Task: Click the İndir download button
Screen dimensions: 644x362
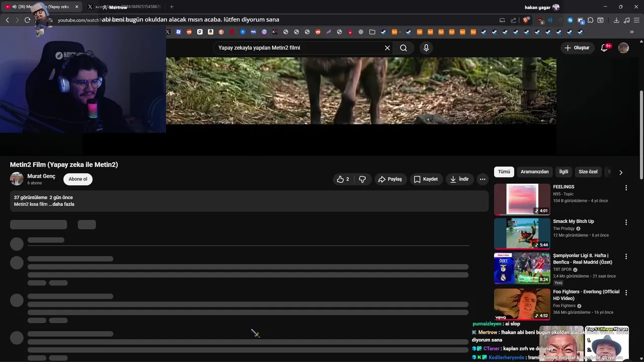Action: click(x=459, y=179)
